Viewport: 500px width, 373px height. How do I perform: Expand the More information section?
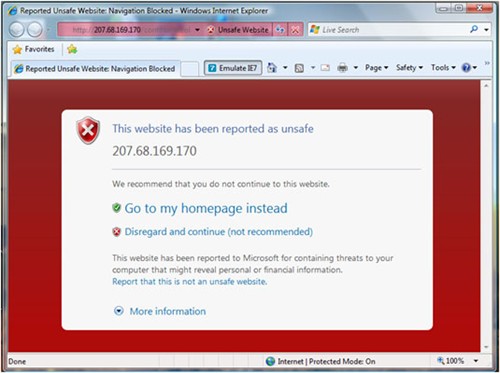[x=160, y=311]
